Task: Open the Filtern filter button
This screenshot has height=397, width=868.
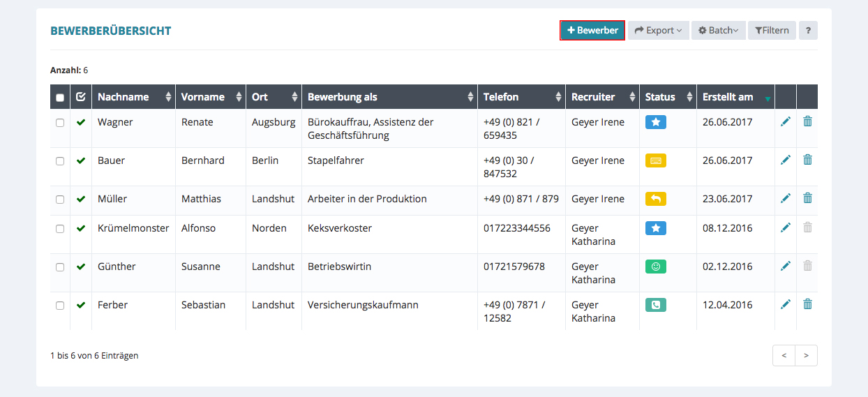Action: coord(772,31)
